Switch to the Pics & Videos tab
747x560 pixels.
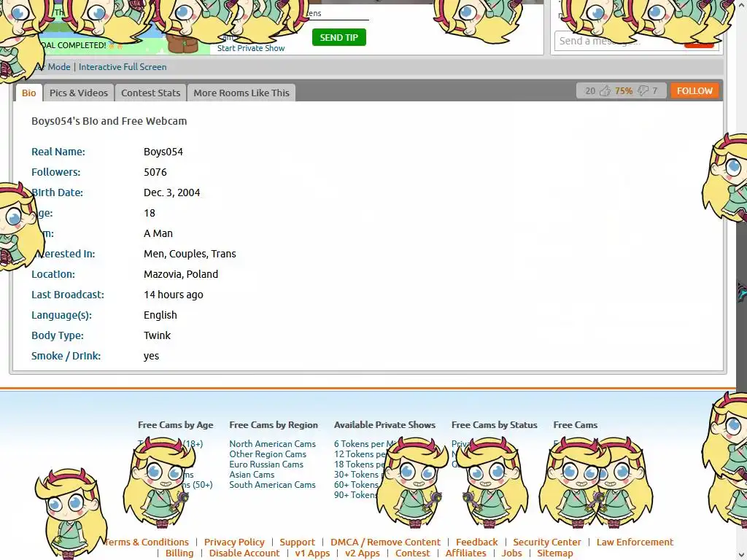click(79, 93)
